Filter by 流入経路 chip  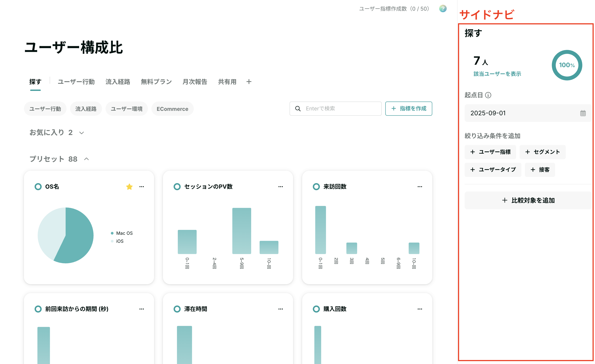tap(86, 109)
